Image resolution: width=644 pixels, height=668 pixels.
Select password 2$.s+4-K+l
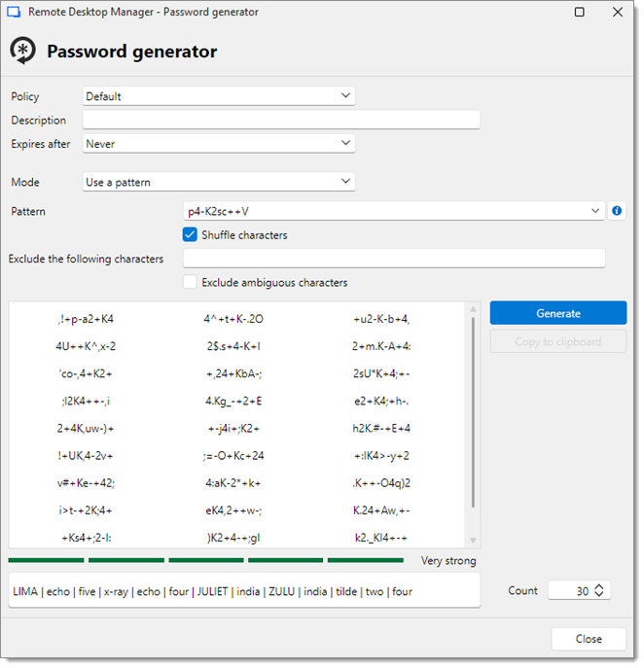point(234,348)
